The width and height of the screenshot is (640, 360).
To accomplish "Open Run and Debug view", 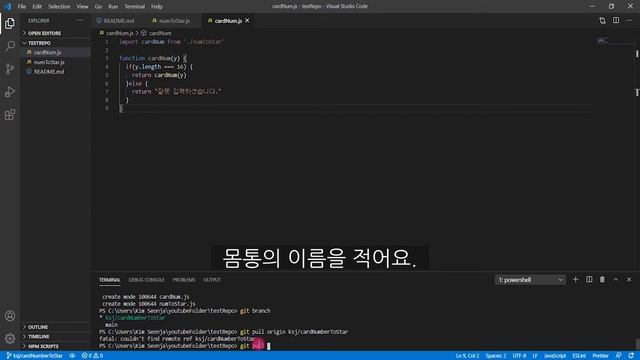I will click(10, 92).
